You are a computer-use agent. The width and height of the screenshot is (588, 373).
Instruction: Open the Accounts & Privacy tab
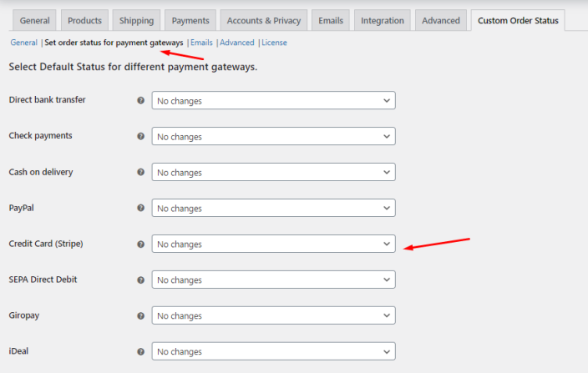click(x=264, y=20)
